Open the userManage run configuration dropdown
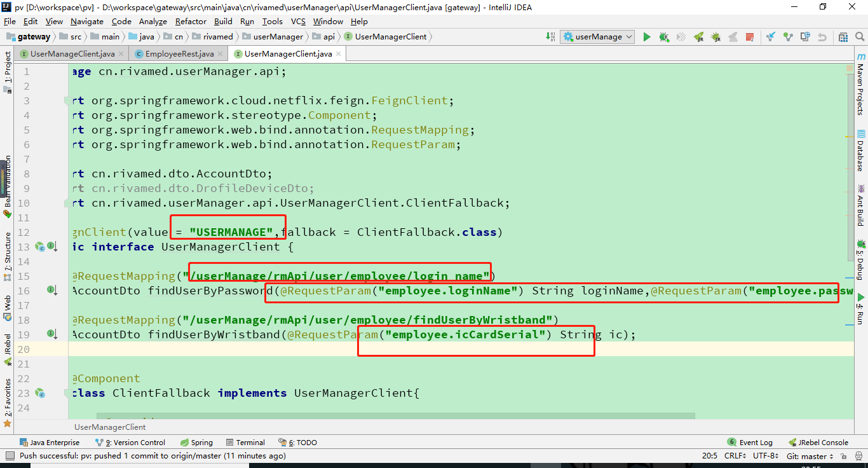 599,37
